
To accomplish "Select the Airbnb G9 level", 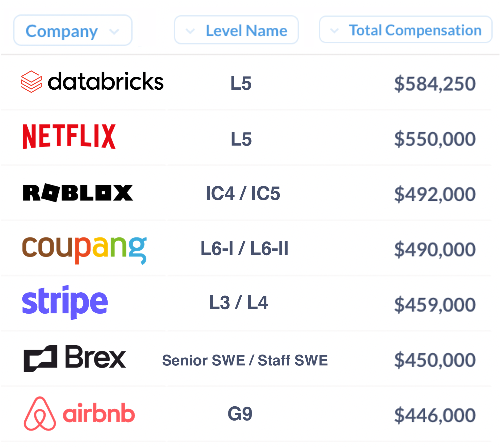I will 240,414.
